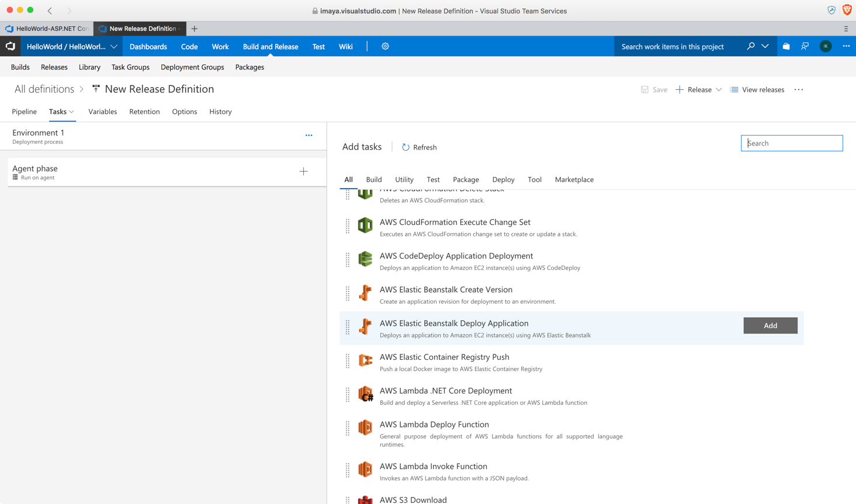Open the marketplace shopping bag icon

click(786, 46)
